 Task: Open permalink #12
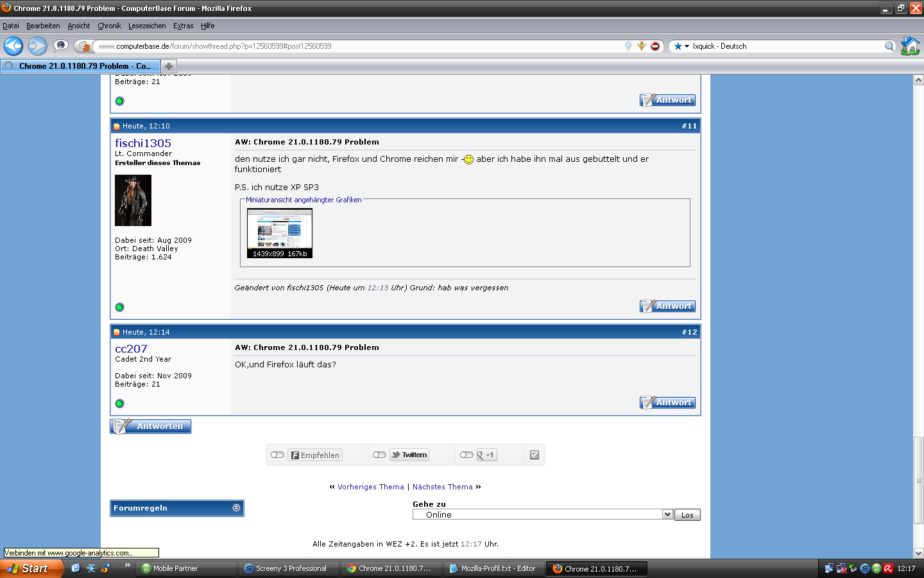689,333
